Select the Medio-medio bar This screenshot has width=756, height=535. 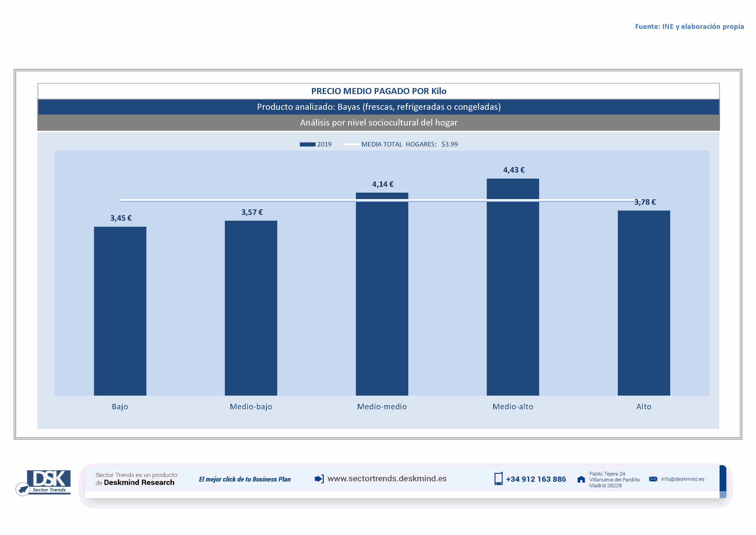[382, 294]
